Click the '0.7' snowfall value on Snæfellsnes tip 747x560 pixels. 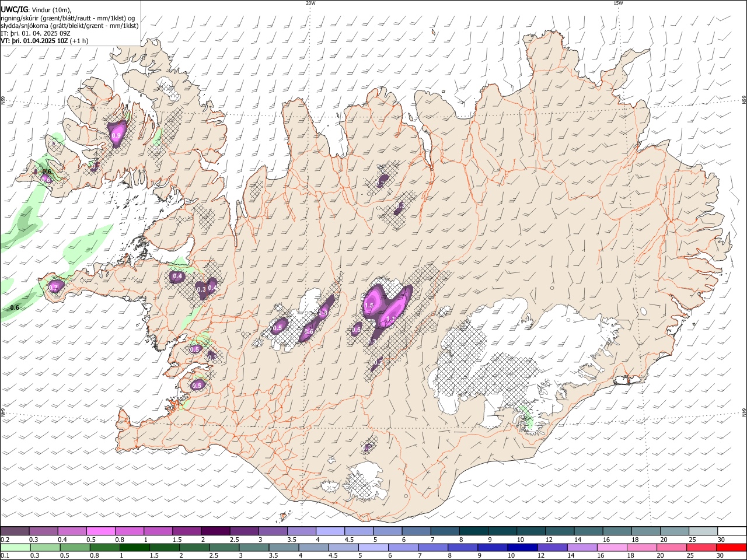point(54,288)
